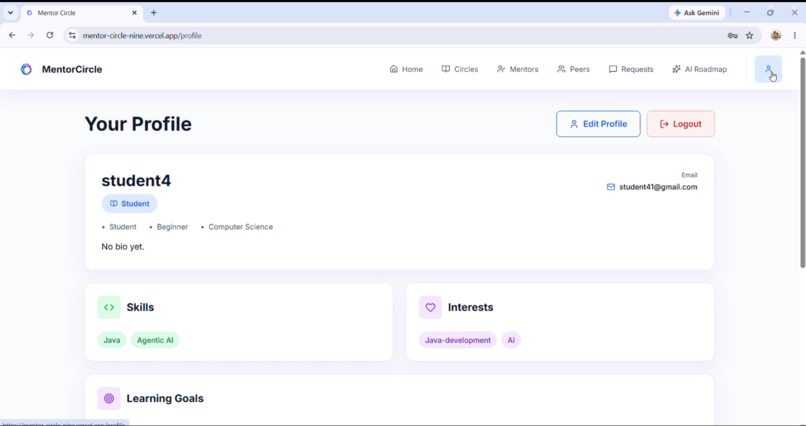Click the Skills heading

click(x=140, y=307)
